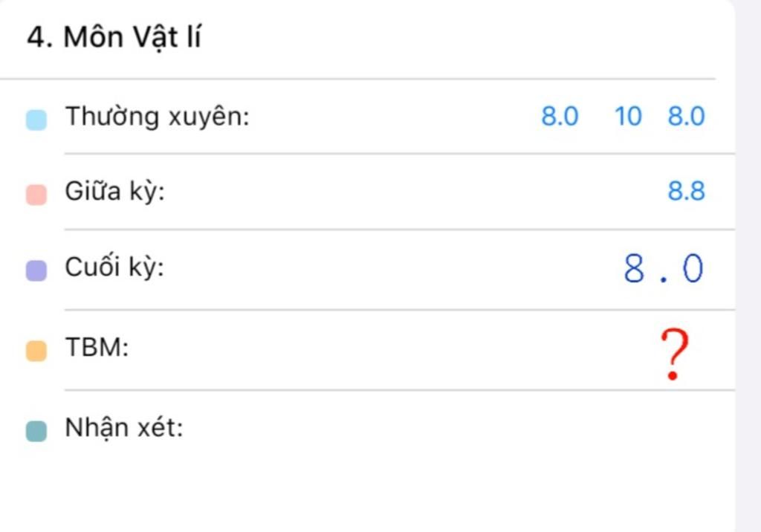Click the pink Giữa kỳ square icon
The width and height of the screenshot is (761, 532).
click(x=36, y=195)
